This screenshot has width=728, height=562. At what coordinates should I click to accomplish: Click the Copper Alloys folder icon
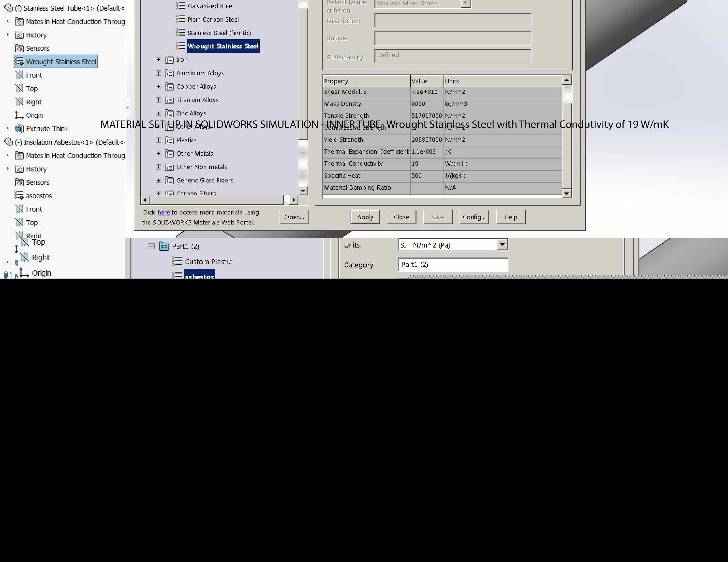click(x=169, y=87)
